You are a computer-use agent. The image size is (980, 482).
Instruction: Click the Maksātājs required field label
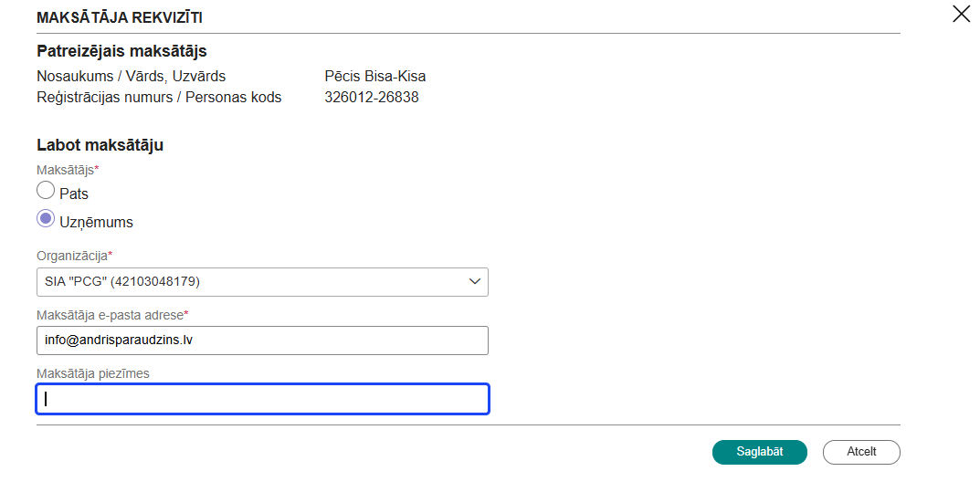click(67, 170)
